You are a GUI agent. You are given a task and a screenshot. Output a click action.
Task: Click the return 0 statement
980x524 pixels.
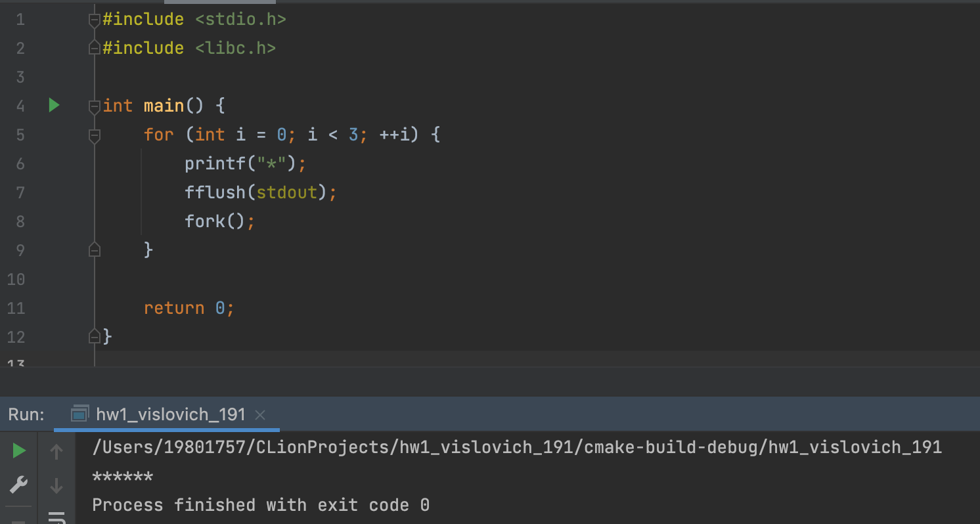189,308
